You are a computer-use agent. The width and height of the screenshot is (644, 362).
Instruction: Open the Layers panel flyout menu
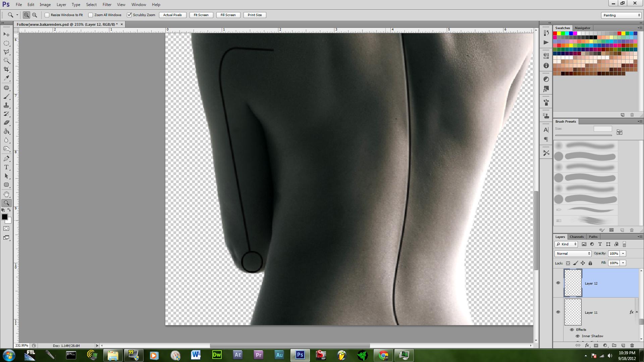640,237
